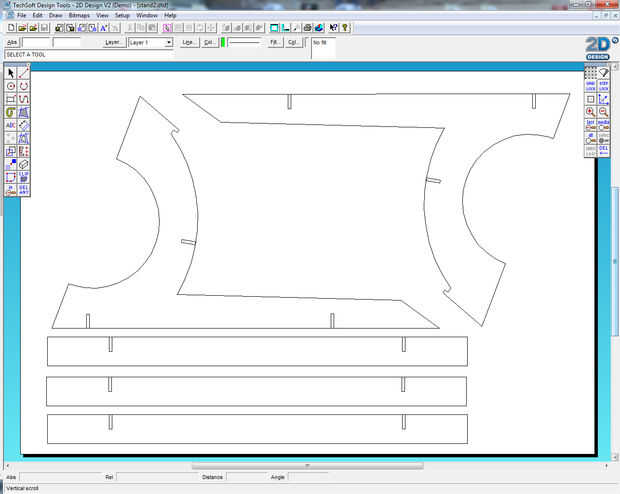Viewport: 620px width, 494px height.
Task: Click the coordinate axes origin icon
Action: (603, 99)
